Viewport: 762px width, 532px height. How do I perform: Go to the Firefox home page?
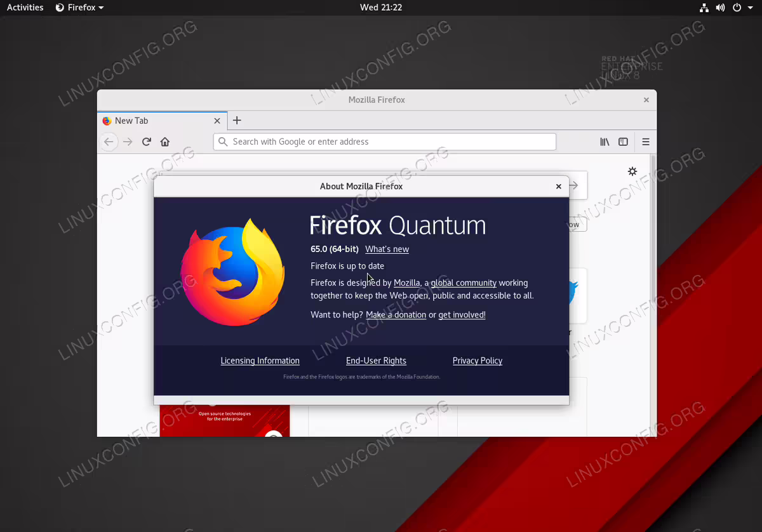tap(165, 142)
